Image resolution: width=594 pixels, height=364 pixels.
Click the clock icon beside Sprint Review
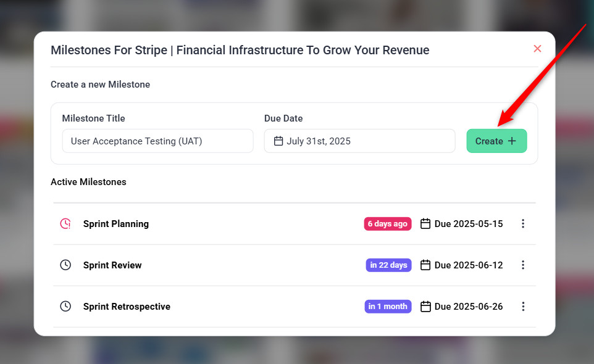point(65,265)
